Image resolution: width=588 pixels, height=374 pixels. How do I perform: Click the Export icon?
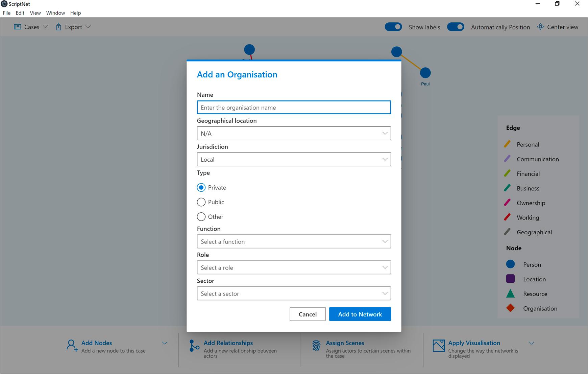coord(58,26)
